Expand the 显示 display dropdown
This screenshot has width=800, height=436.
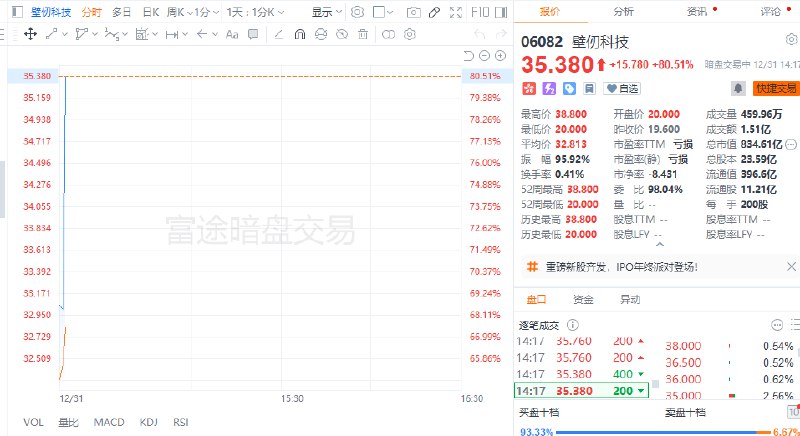(x=327, y=12)
